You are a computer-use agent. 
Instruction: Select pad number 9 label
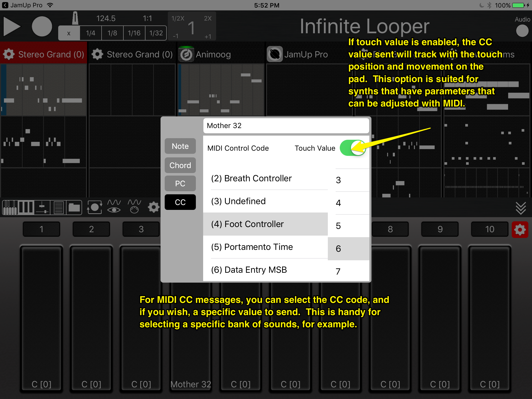coord(440,229)
